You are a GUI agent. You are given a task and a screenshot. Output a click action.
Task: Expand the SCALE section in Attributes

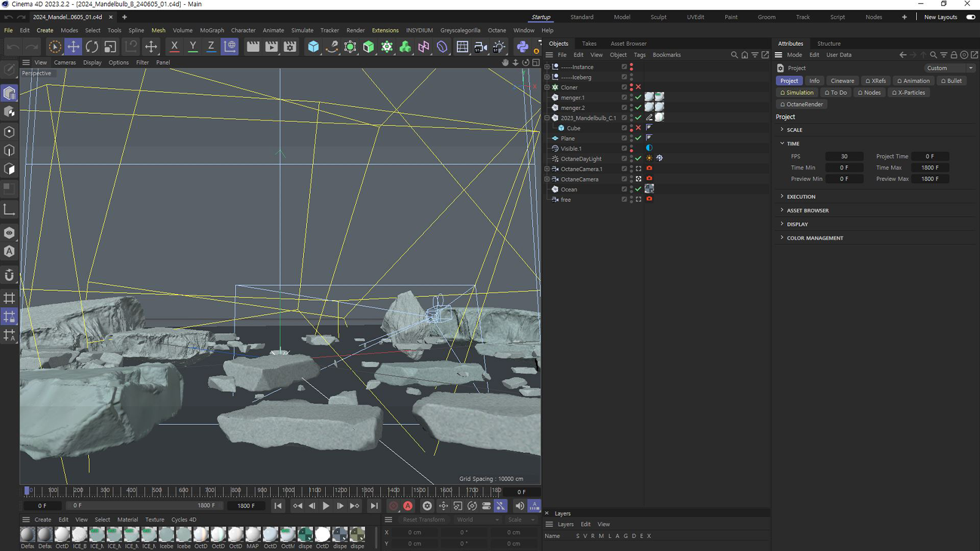tap(794, 130)
